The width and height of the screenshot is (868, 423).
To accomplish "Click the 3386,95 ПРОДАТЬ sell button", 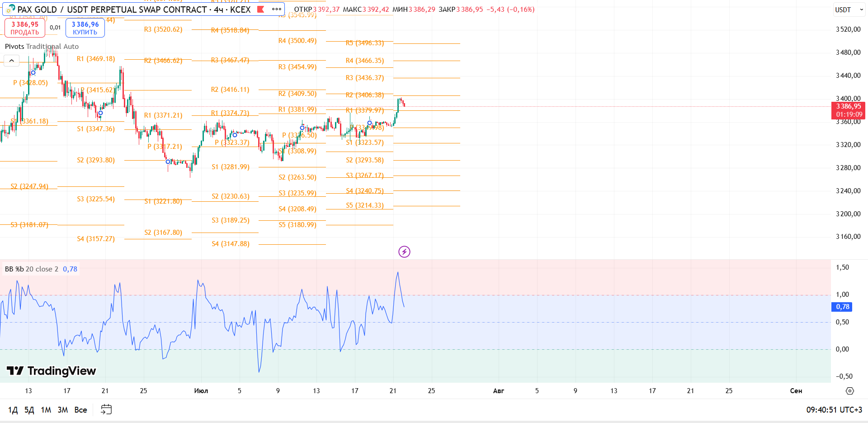I will pos(25,28).
